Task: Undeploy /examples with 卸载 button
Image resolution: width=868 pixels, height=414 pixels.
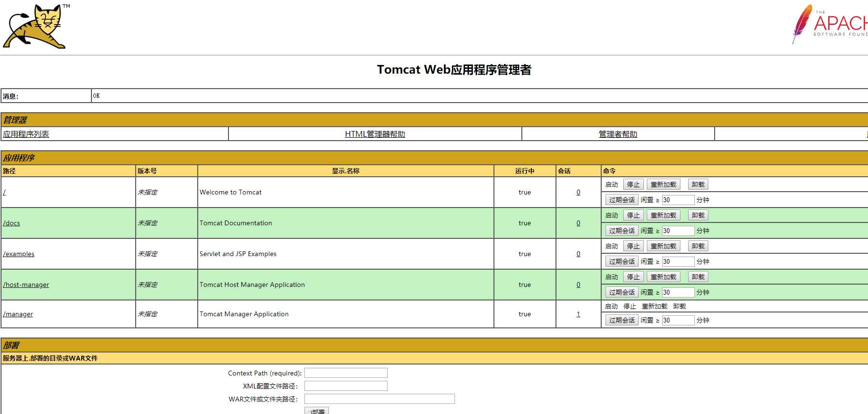Action: [x=698, y=246]
